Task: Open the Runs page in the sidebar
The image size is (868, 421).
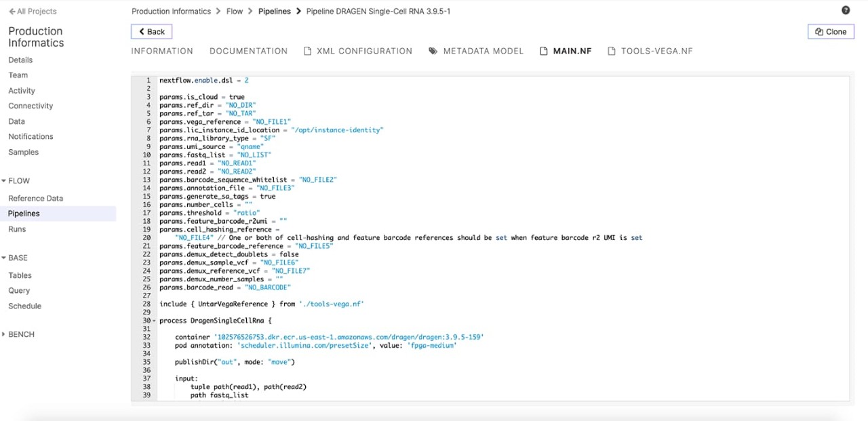Action: point(18,228)
